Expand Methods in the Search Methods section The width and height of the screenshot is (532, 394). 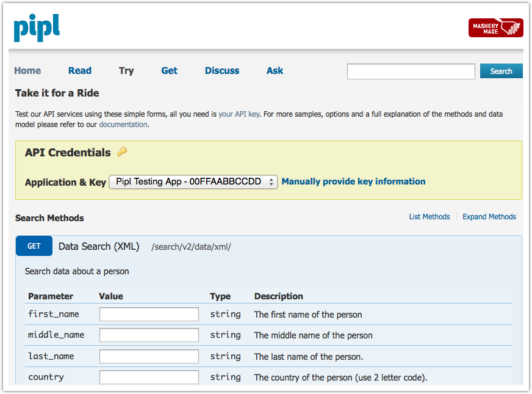(489, 216)
